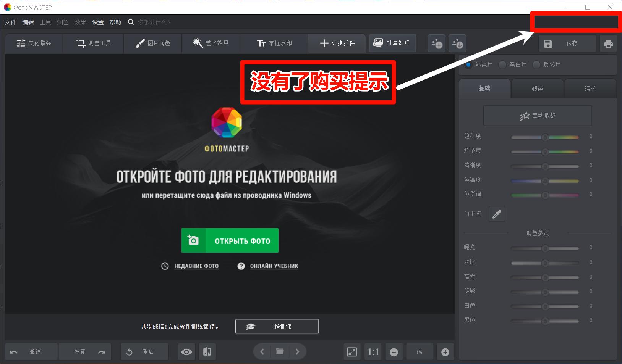The image size is (622, 364).
Task: Toggle the before/after compare icon
Action: tap(207, 352)
